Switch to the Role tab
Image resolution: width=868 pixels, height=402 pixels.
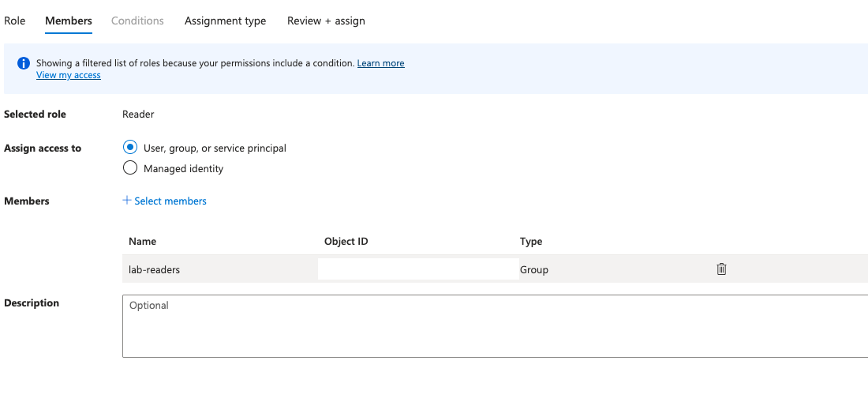pyautogui.click(x=14, y=21)
